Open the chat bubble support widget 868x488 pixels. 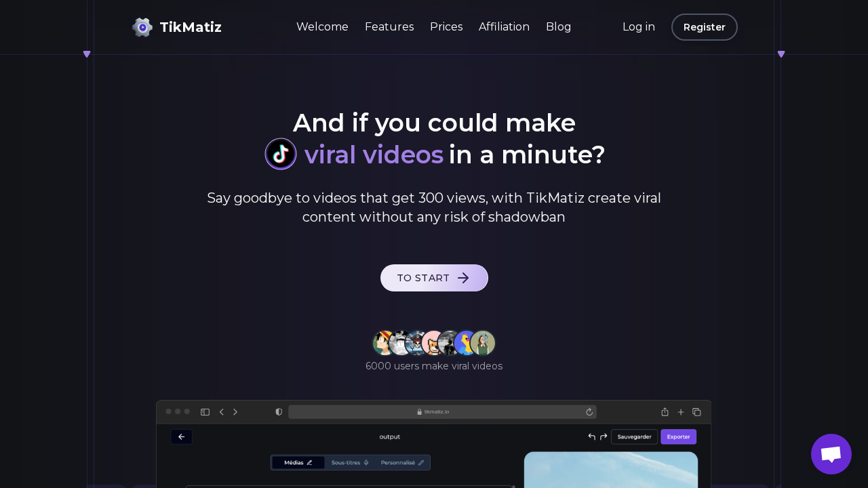831,454
